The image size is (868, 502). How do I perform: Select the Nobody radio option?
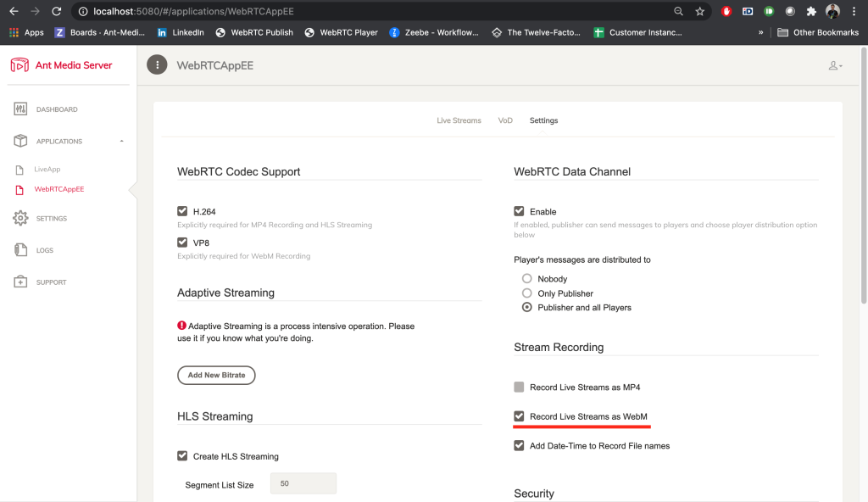pos(527,279)
